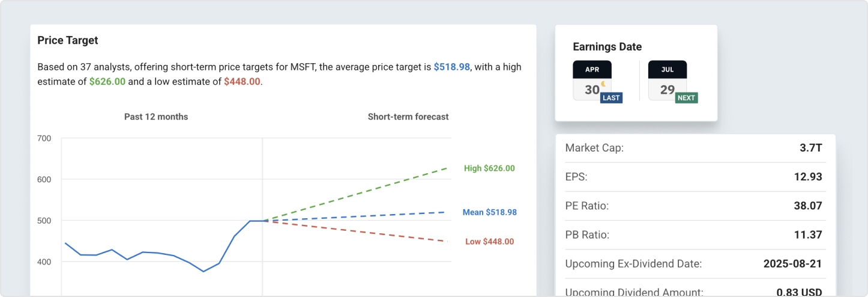Click the moon icon on the APR calendar

603,84
